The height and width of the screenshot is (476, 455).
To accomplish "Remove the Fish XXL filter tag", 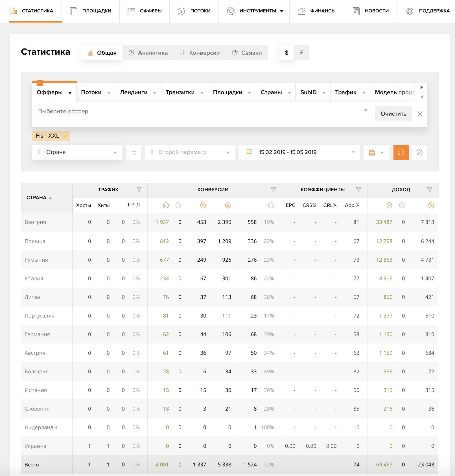I will point(65,136).
